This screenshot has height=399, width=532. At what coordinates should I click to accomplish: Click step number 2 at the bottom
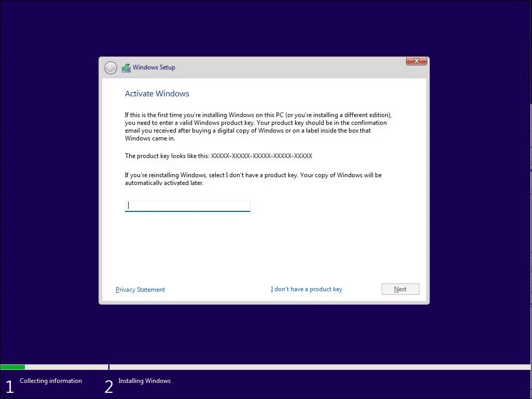point(108,386)
